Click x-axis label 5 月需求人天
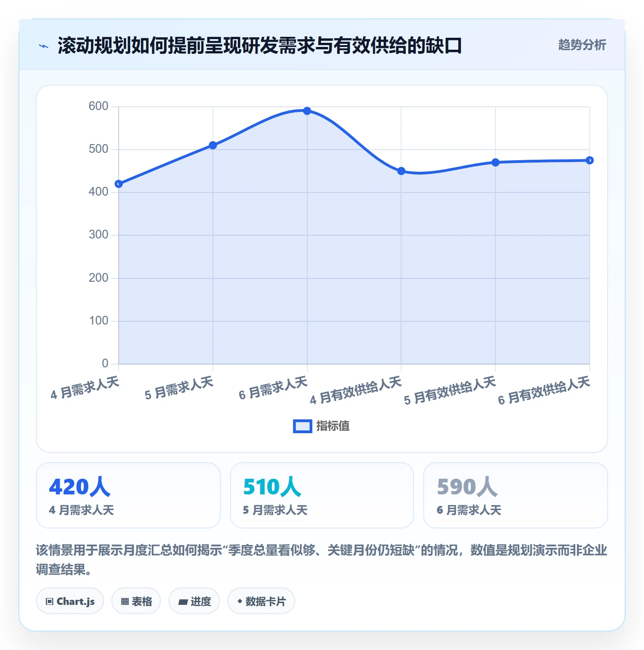The height and width of the screenshot is (650, 644). 179,388
